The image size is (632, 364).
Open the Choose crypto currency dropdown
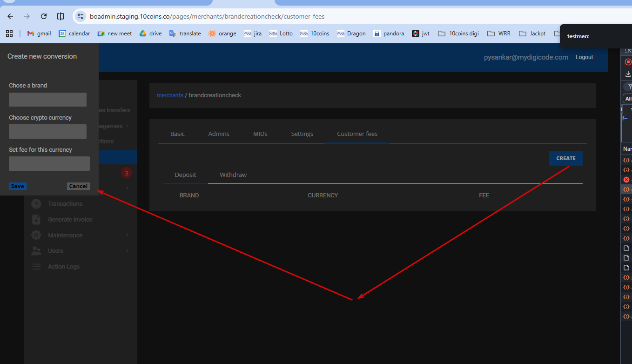tap(47, 131)
